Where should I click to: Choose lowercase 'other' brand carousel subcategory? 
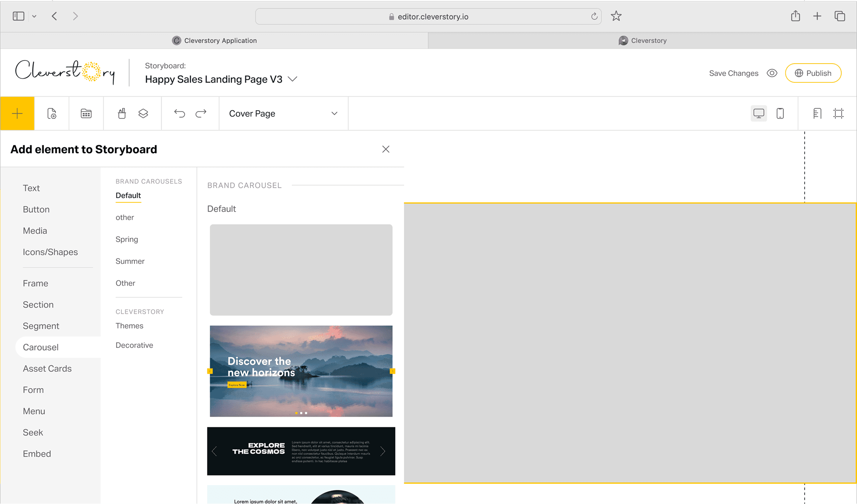pyautogui.click(x=125, y=217)
